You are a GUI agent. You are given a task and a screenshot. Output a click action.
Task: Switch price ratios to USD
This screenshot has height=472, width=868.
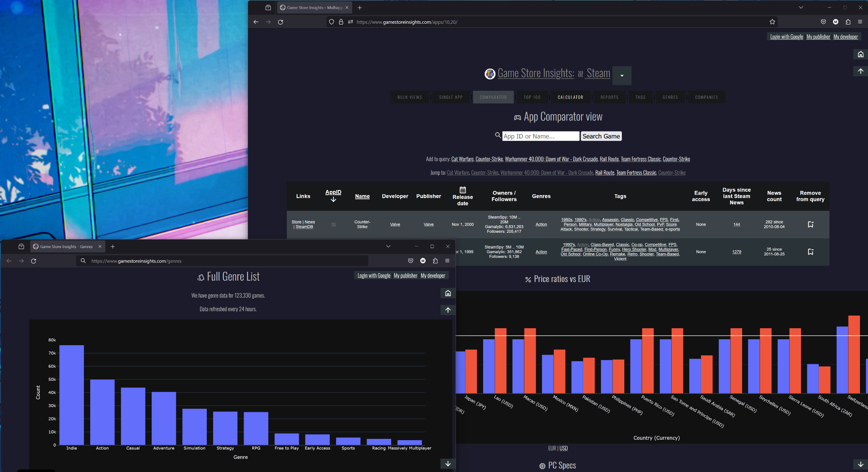563,448
